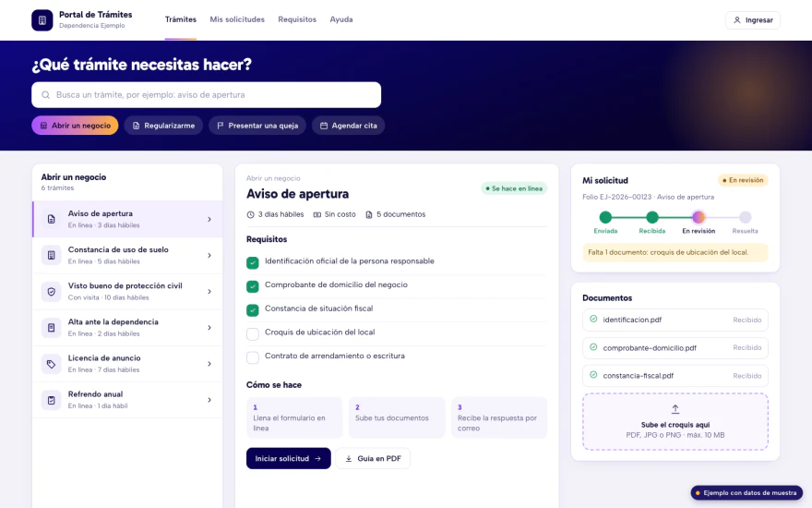Uncheck Identificación oficial de la persona responsable

point(253,263)
